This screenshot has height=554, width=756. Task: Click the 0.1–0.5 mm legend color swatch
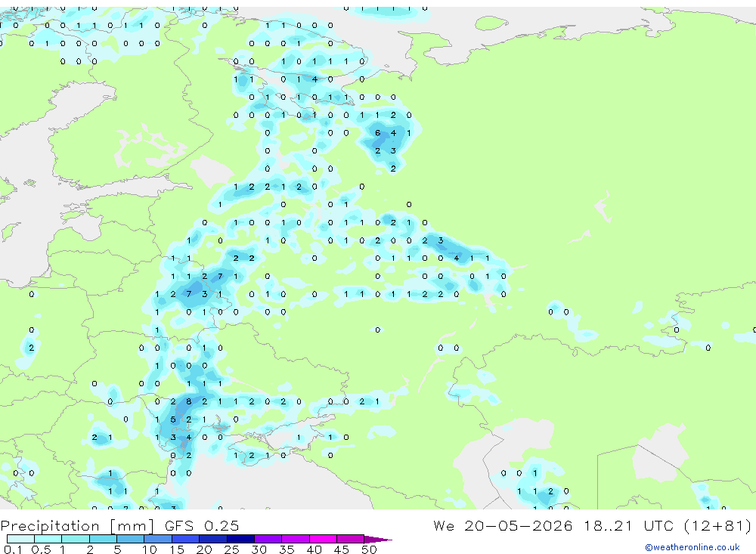pyautogui.click(x=20, y=539)
